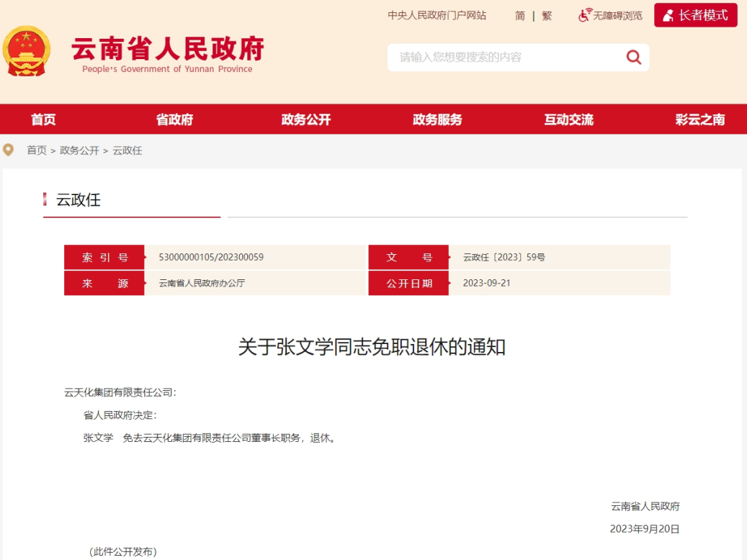Click the 云南省人民政府 site title

(168, 48)
